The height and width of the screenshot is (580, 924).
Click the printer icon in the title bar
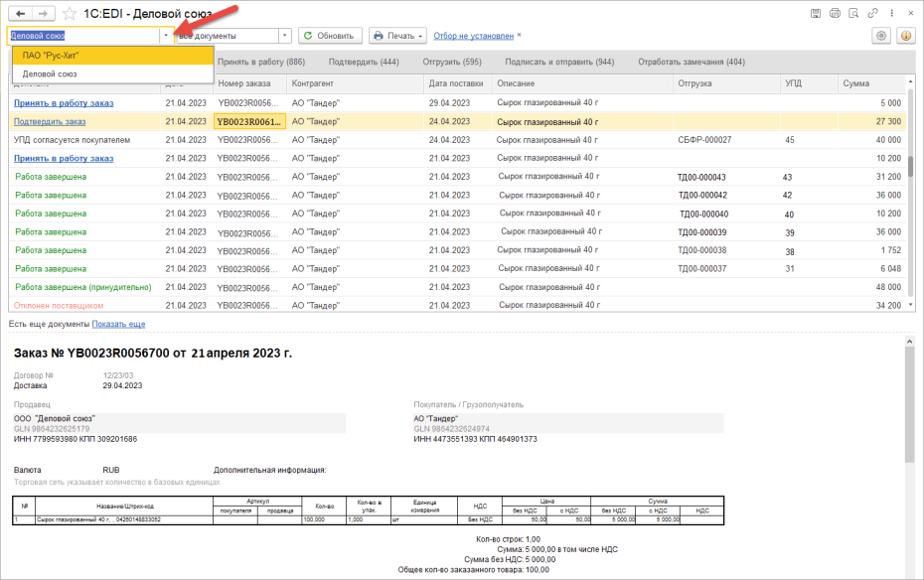(835, 13)
